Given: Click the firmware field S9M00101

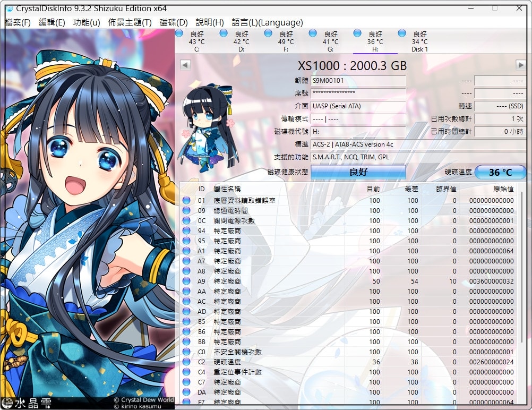Looking at the screenshot, I should pos(358,81).
